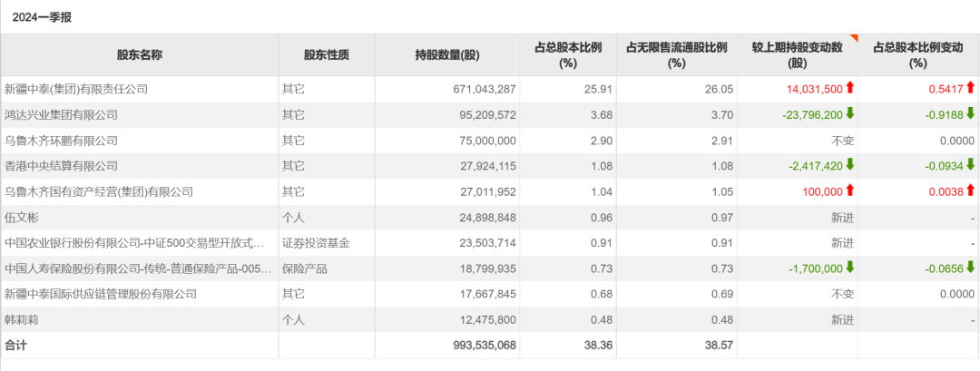Click holdings value 27,924,115
The image size is (980, 371).
coord(487,166)
